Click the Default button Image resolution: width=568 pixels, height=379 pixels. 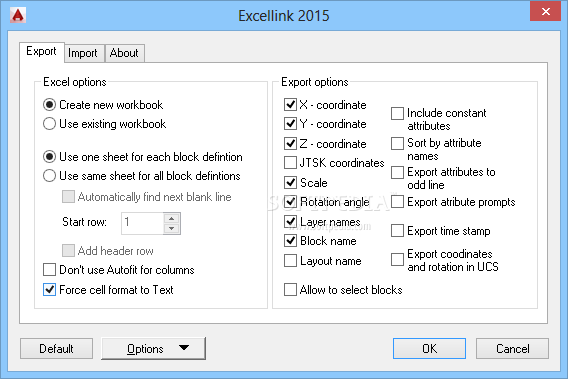(x=57, y=349)
